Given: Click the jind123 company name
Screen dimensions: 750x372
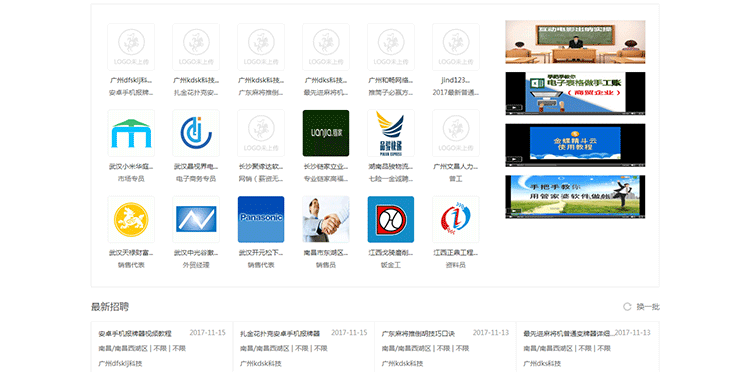Looking at the screenshot, I should coord(456,80).
